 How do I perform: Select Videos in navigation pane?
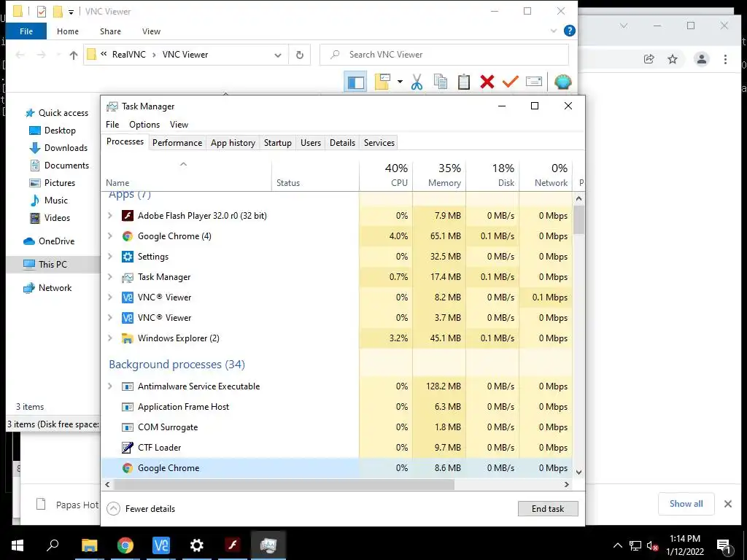50,218
